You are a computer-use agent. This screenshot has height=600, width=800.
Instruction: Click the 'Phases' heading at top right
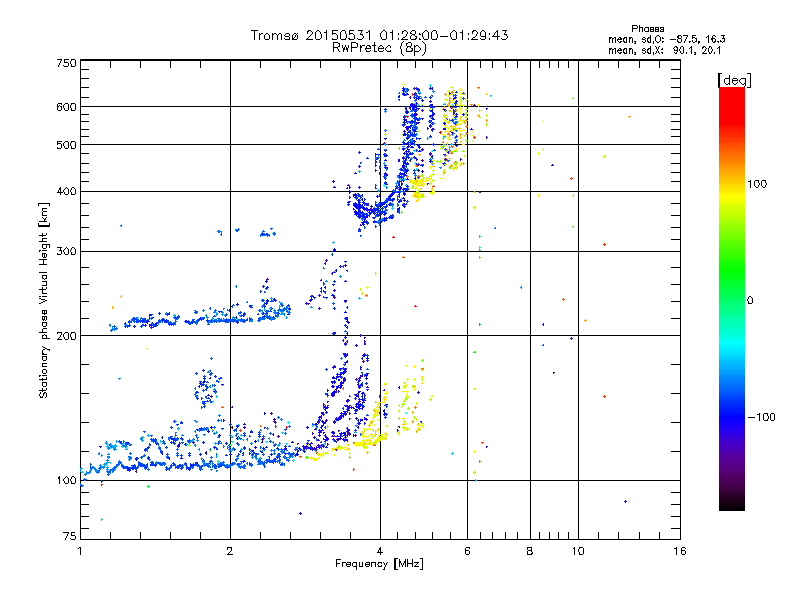click(x=647, y=29)
